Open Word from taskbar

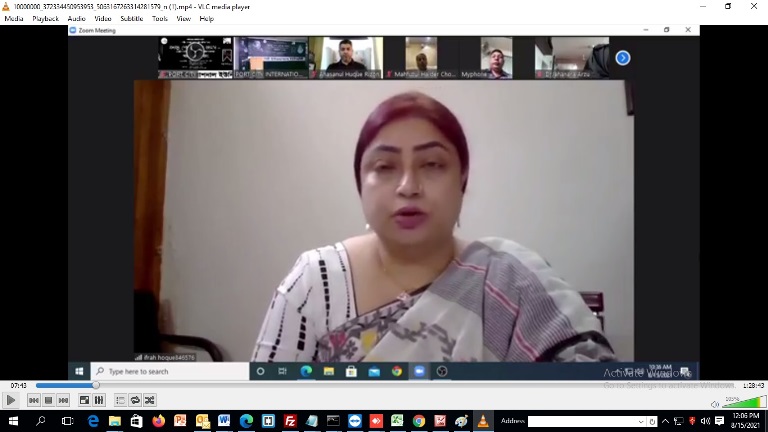224,421
